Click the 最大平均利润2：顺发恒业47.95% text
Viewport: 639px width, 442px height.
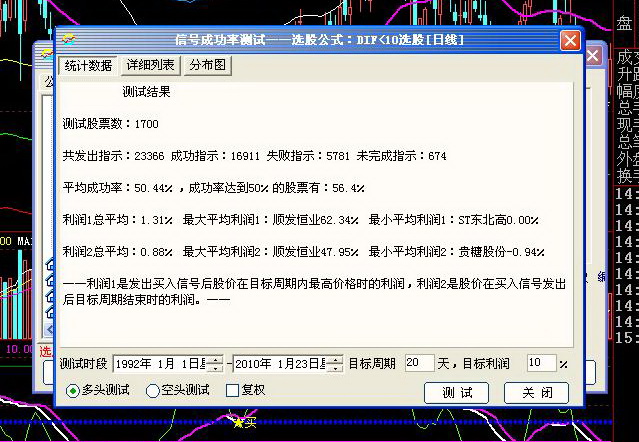[x=271, y=252]
